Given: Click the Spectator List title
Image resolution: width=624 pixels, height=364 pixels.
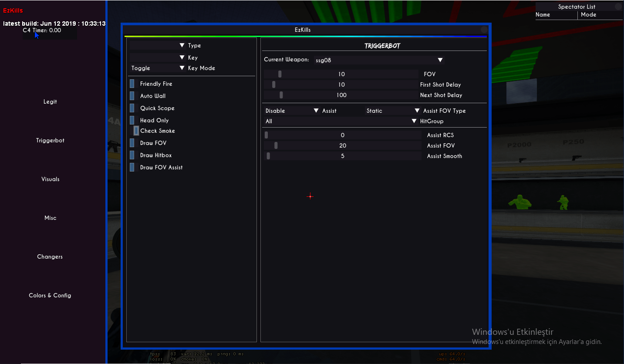Looking at the screenshot, I should point(577,7).
